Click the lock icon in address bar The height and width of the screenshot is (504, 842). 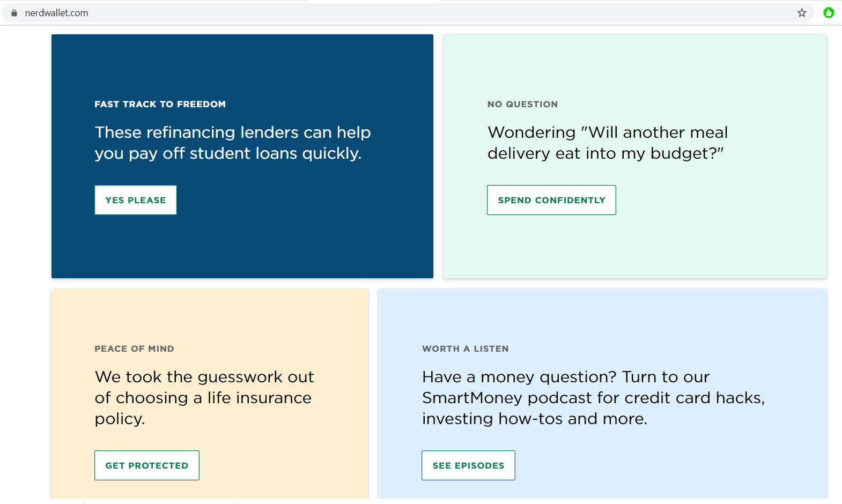[14, 13]
